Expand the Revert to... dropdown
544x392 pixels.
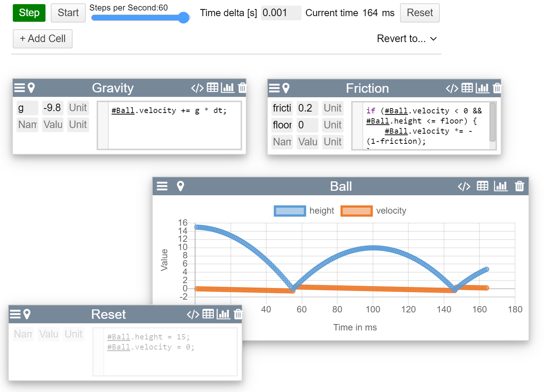point(407,39)
